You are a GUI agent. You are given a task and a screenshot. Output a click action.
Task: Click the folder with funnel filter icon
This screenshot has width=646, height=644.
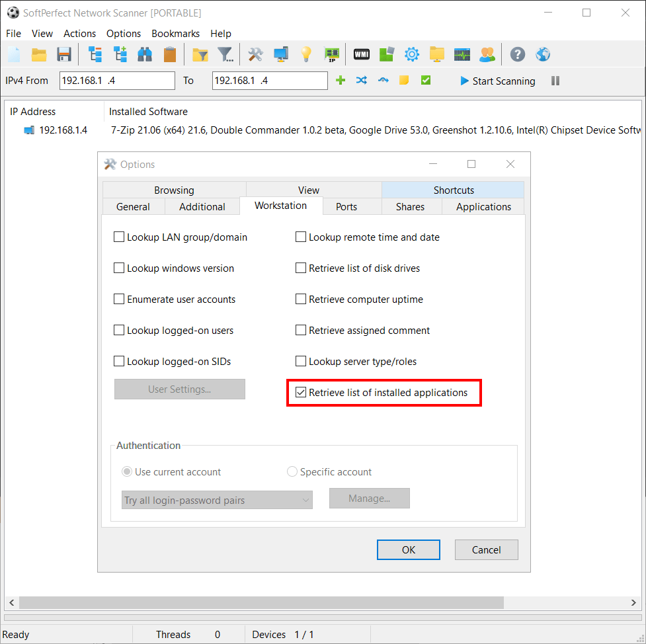click(x=200, y=54)
